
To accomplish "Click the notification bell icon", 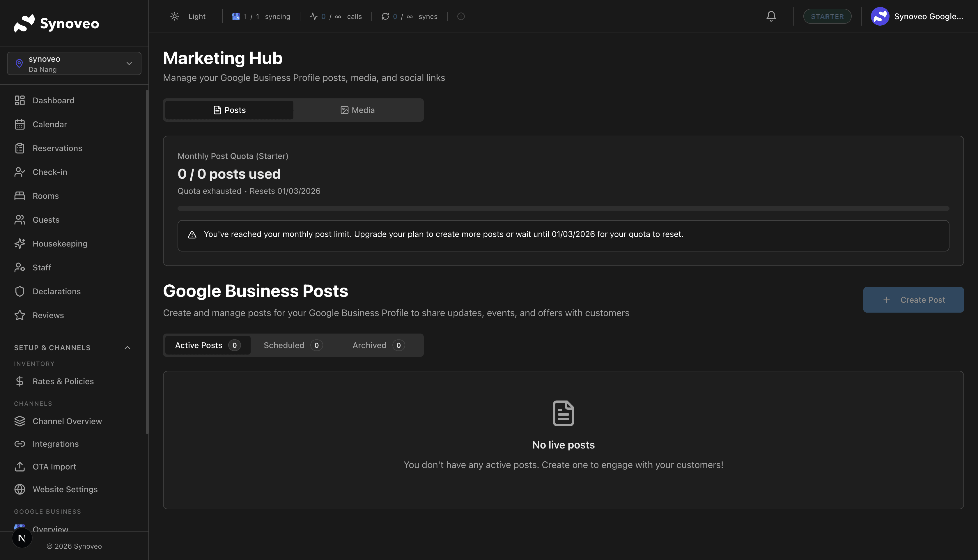I will pos(771,16).
